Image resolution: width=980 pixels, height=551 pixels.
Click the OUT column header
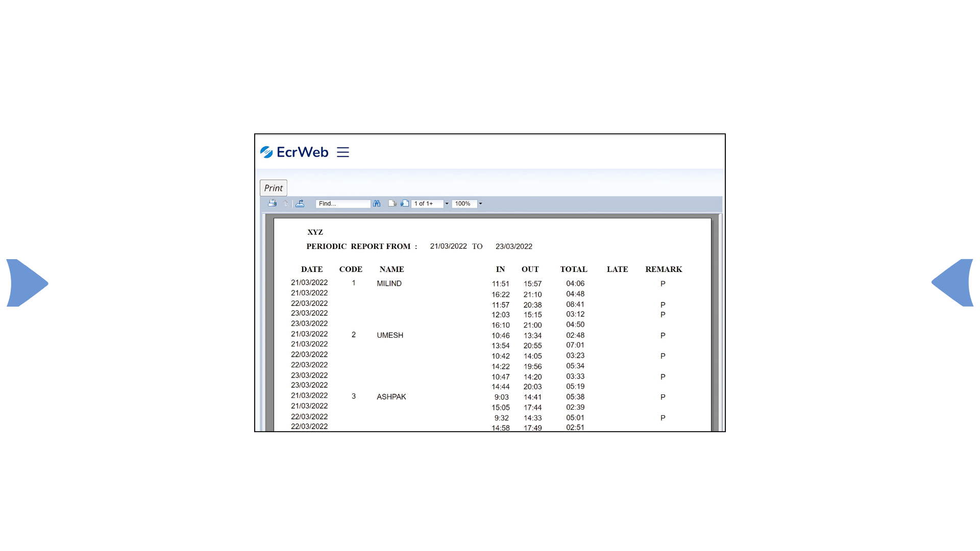[530, 269]
